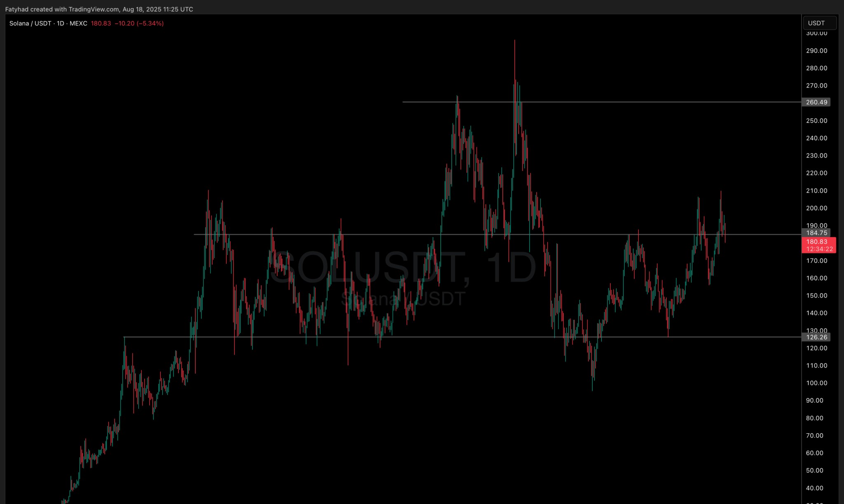The image size is (844, 504).
Task: Click the 250.00 price scale label
Action: (816, 121)
